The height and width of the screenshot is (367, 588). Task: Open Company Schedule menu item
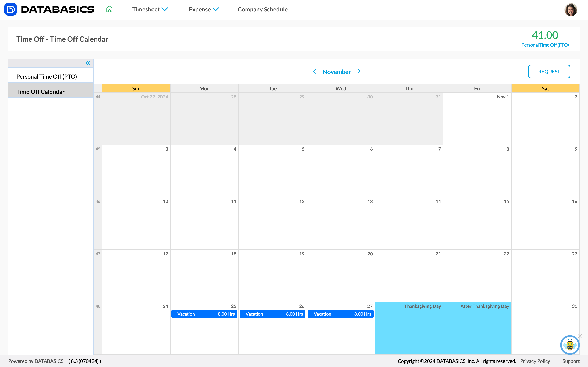[x=262, y=9]
